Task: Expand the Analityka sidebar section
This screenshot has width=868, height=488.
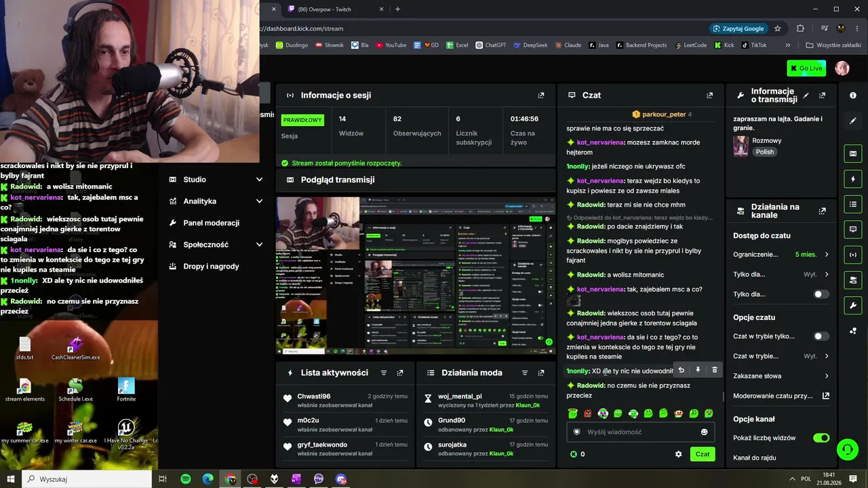Action: (x=216, y=201)
